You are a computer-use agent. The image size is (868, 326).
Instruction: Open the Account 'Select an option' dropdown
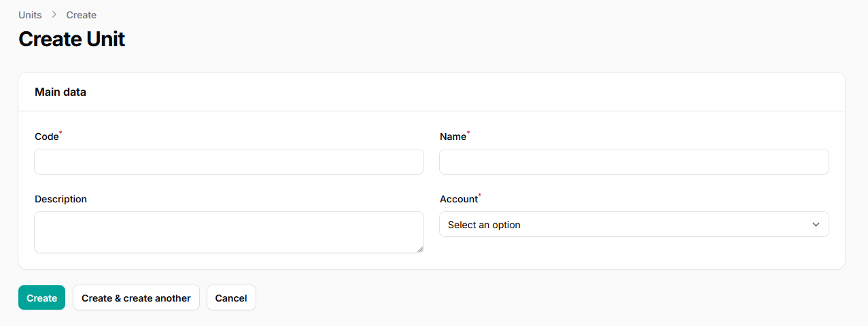(625, 225)
